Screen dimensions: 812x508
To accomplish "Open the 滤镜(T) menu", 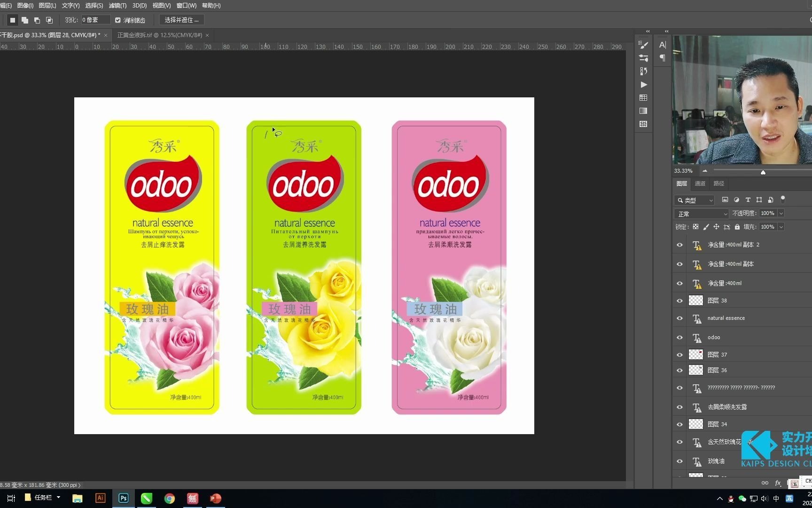I will tap(117, 5).
